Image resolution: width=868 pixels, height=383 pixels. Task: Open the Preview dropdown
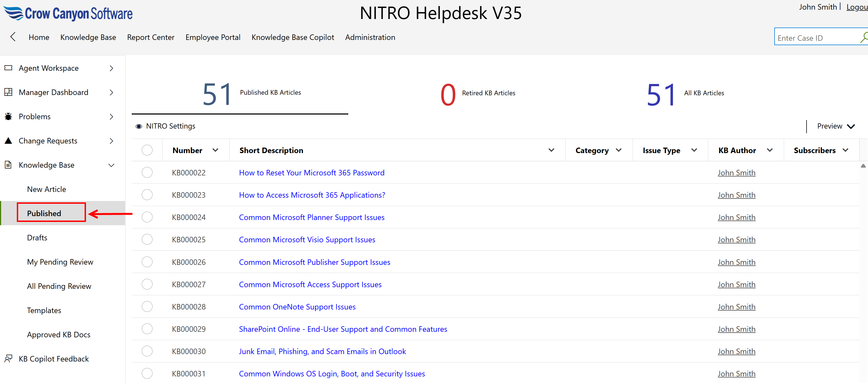pos(836,126)
